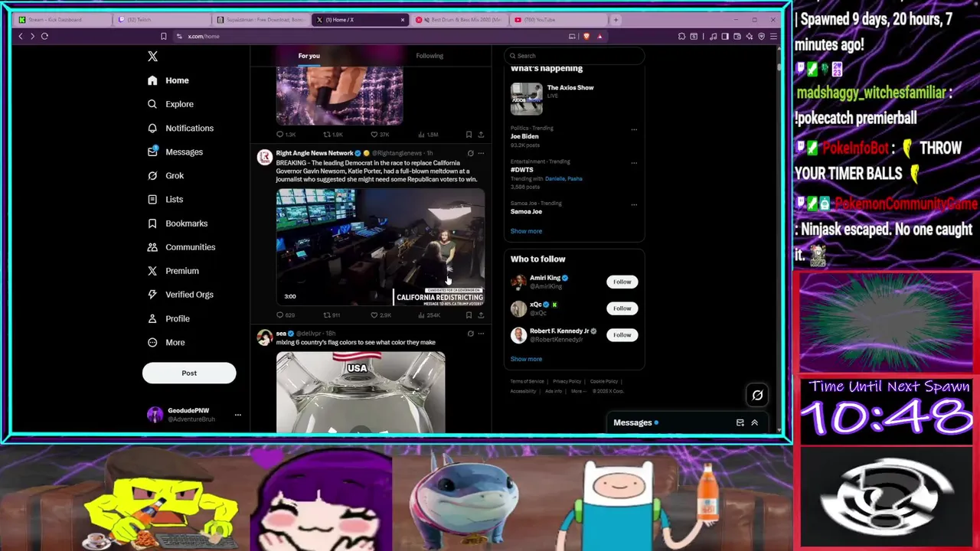Click the Search field on X
Image resolution: width=980 pixels, height=551 pixels.
click(x=574, y=56)
